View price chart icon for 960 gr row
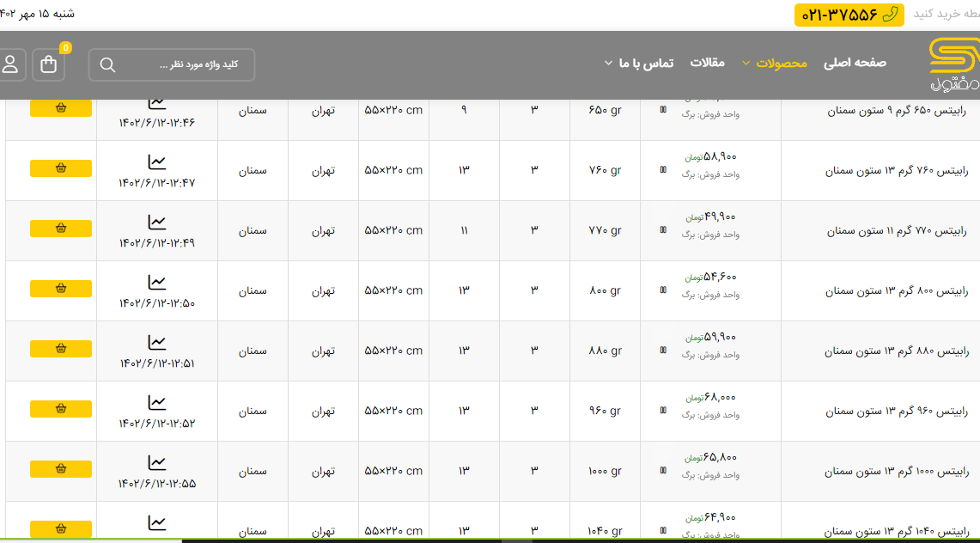 point(156,402)
